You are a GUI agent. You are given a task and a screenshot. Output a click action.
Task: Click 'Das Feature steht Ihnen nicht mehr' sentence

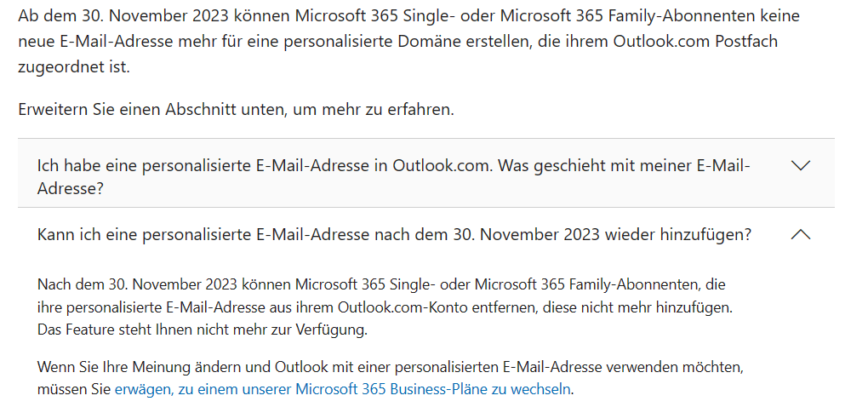click(x=203, y=330)
